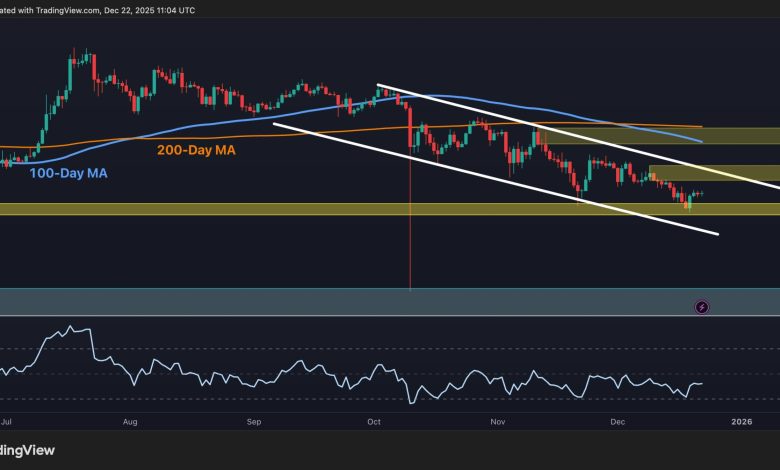Click the RSI oscillator line in lower pane
Image resolution: width=780 pixels, height=470 pixels.
coord(300,367)
